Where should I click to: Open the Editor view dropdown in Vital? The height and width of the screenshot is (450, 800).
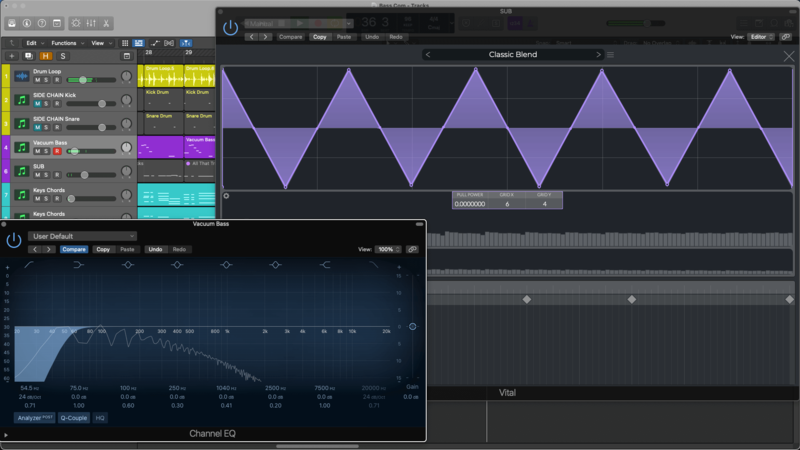click(x=760, y=36)
